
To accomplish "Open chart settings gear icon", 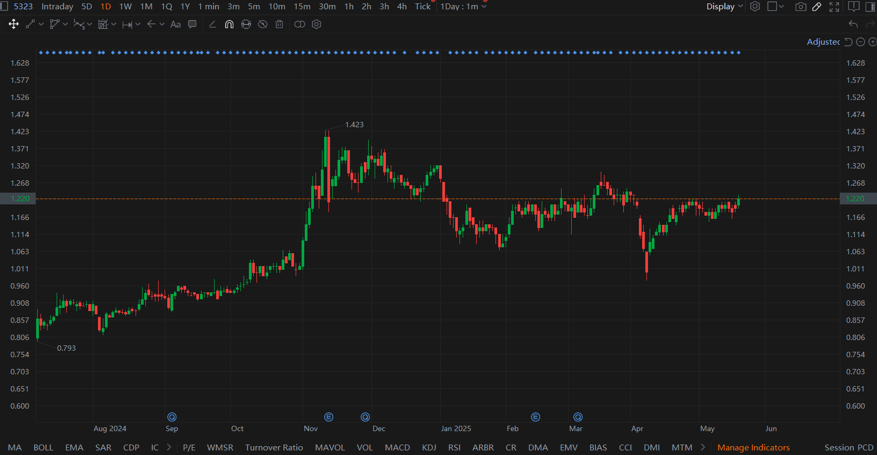I will tap(755, 6).
